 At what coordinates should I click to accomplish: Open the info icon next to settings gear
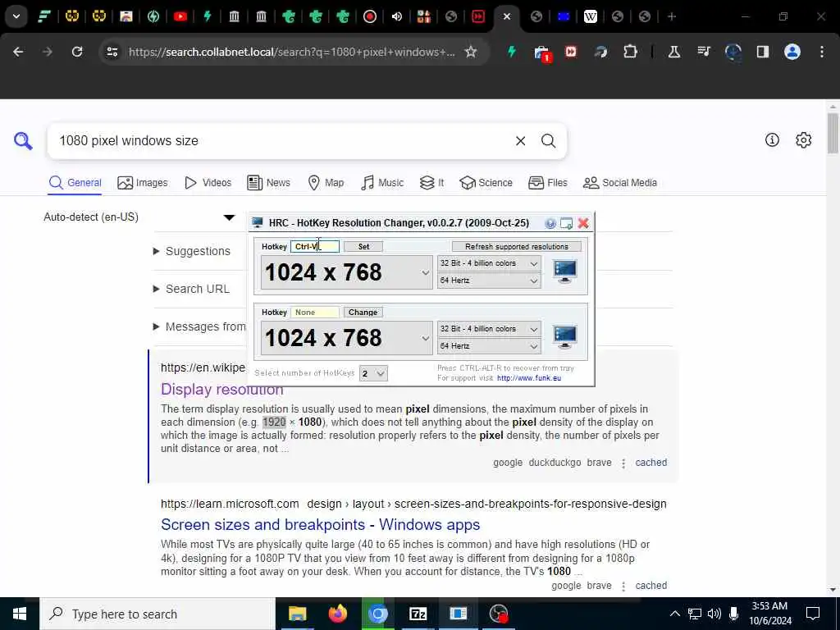coord(772,139)
